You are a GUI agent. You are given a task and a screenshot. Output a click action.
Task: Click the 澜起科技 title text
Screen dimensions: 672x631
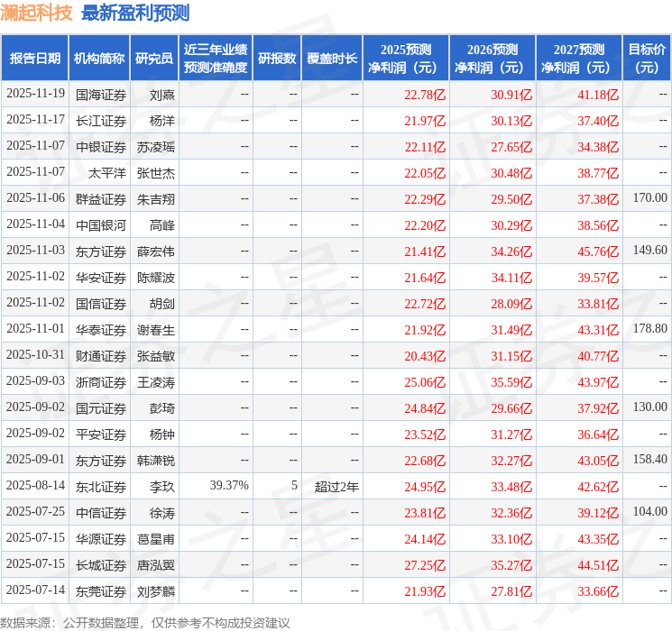[36, 13]
